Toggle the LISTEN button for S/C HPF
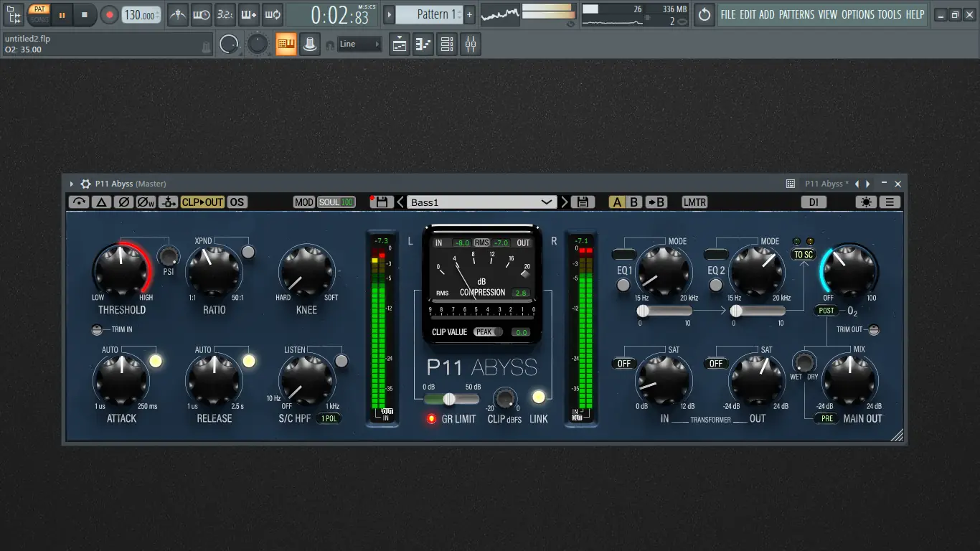 [x=341, y=361]
